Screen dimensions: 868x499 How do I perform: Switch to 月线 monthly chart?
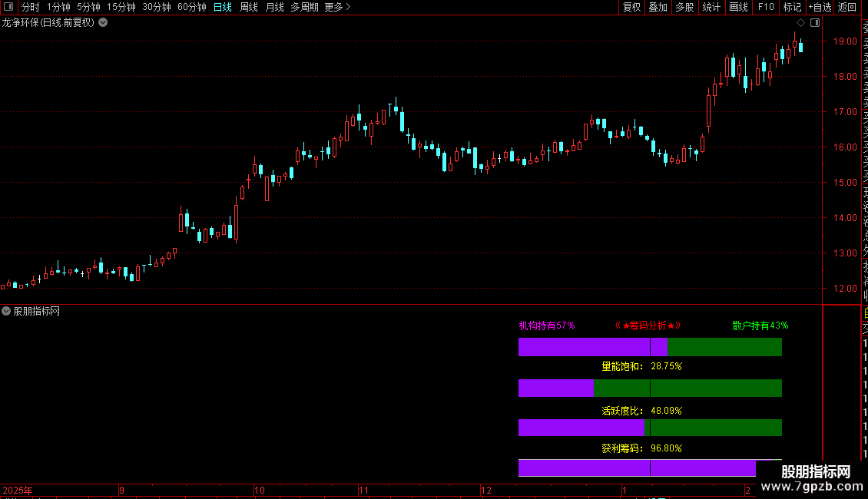click(x=274, y=7)
